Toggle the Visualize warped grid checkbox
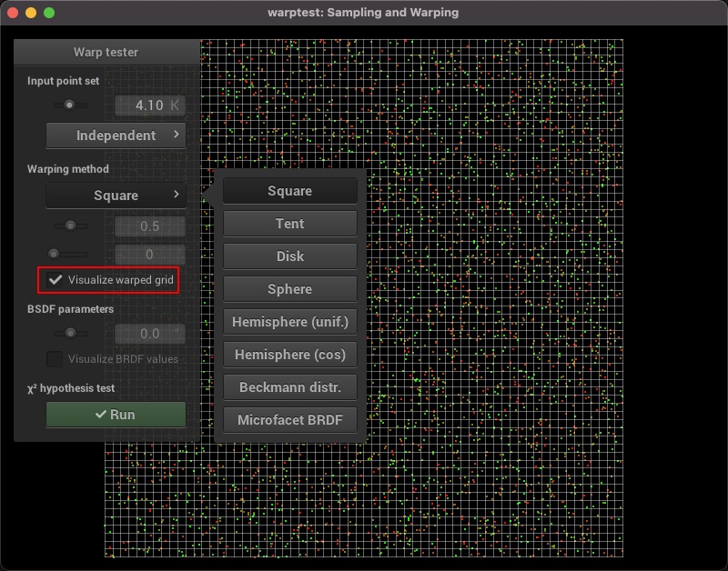Image resolution: width=728 pixels, height=571 pixels. (56, 280)
